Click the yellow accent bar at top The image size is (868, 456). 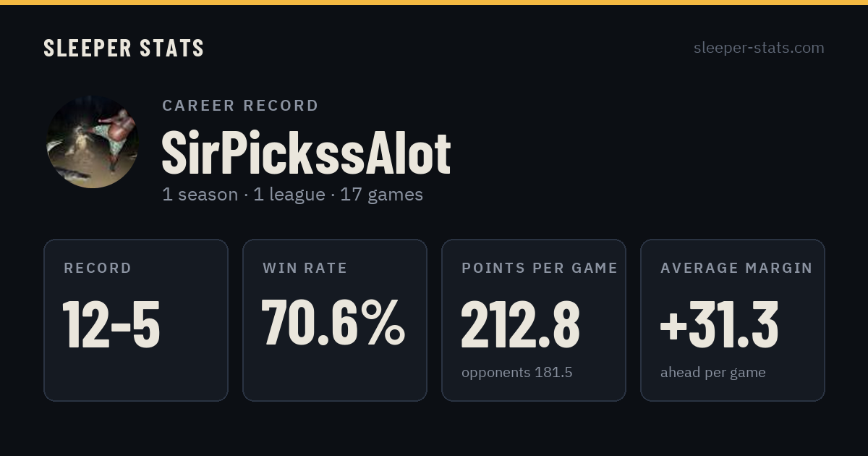tap(434, 2)
